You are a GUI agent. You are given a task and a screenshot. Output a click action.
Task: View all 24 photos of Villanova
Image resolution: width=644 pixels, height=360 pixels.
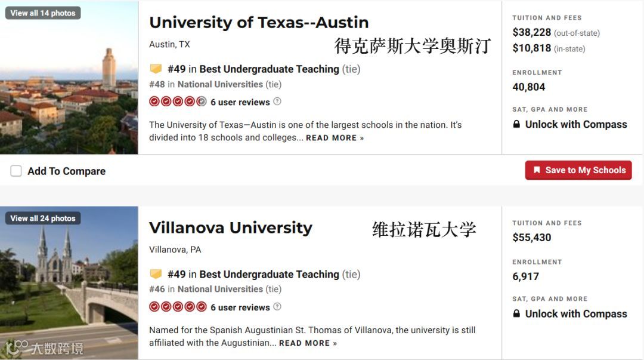[x=43, y=218]
